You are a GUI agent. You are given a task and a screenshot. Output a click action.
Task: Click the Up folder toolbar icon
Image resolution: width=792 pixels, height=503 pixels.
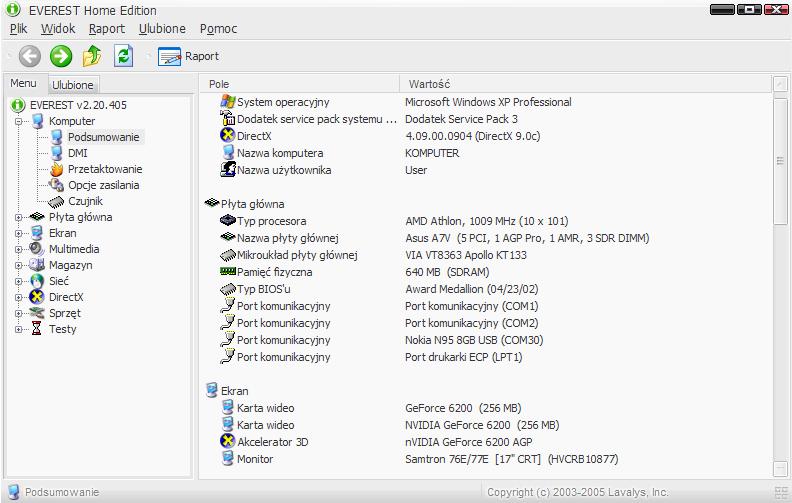(x=92, y=56)
